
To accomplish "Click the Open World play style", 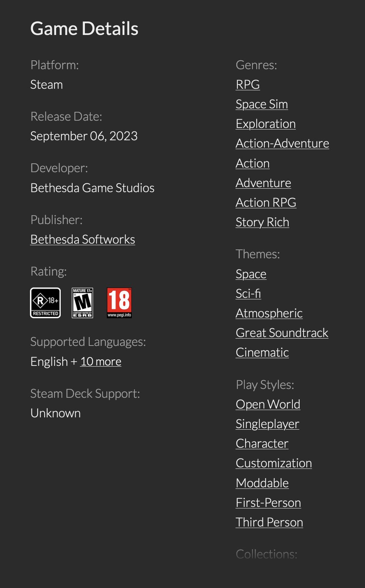I will [x=268, y=404].
